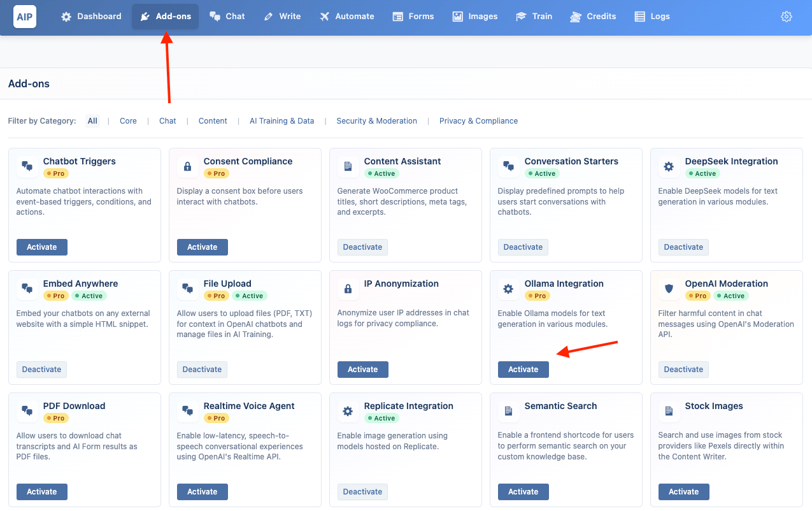The width and height of the screenshot is (812, 511).
Task: Activate the Consent Compliance add-on
Action: click(203, 247)
